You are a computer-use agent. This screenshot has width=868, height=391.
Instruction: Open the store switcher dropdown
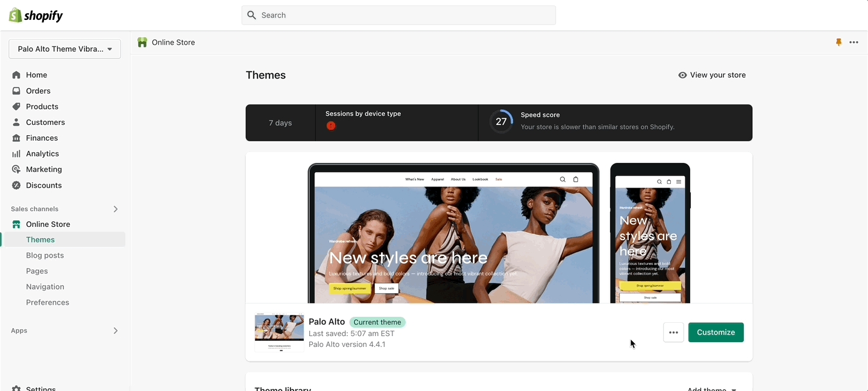point(64,49)
